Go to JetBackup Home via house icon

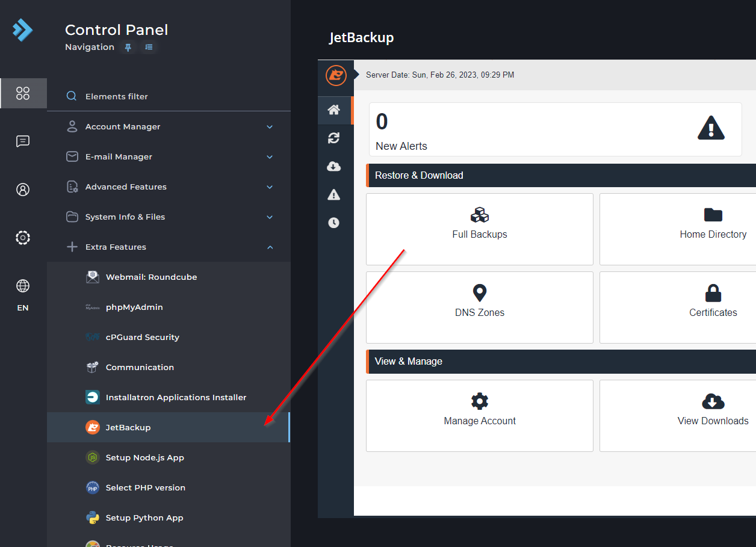tap(333, 110)
